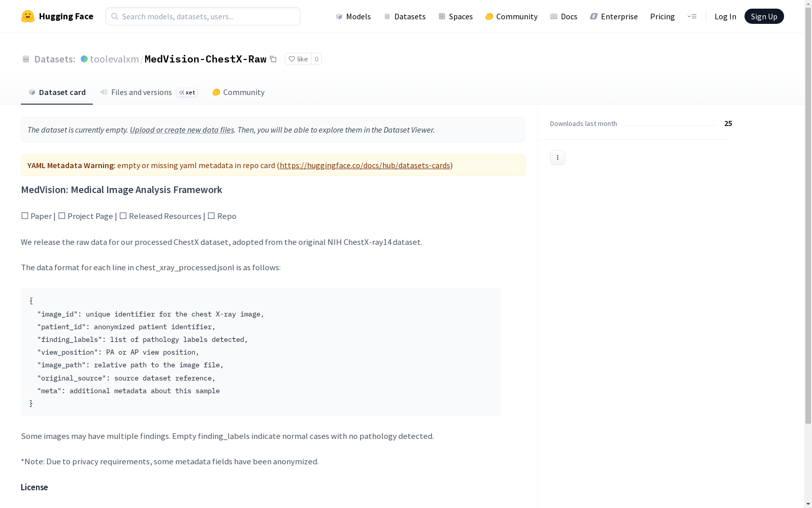
Task: Focus the search models, datasets, users field
Action: (203, 16)
